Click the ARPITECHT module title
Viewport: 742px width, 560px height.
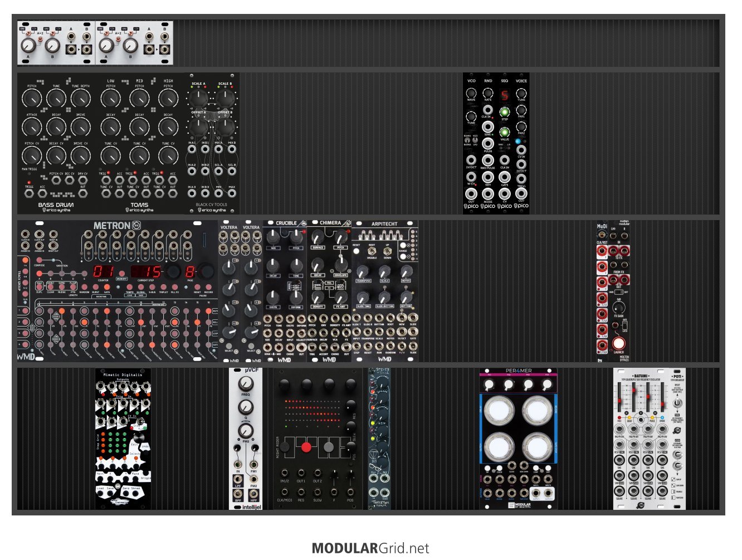coord(384,224)
